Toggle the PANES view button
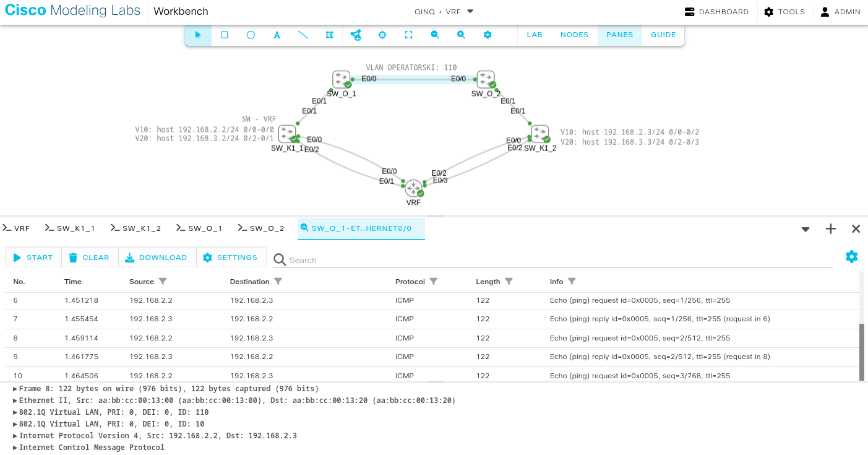 (x=619, y=35)
